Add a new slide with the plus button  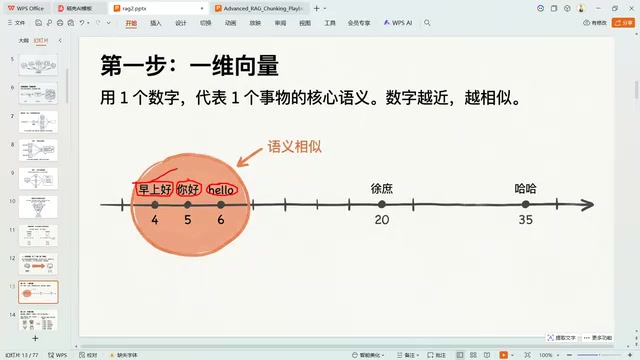tap(35, 338)
